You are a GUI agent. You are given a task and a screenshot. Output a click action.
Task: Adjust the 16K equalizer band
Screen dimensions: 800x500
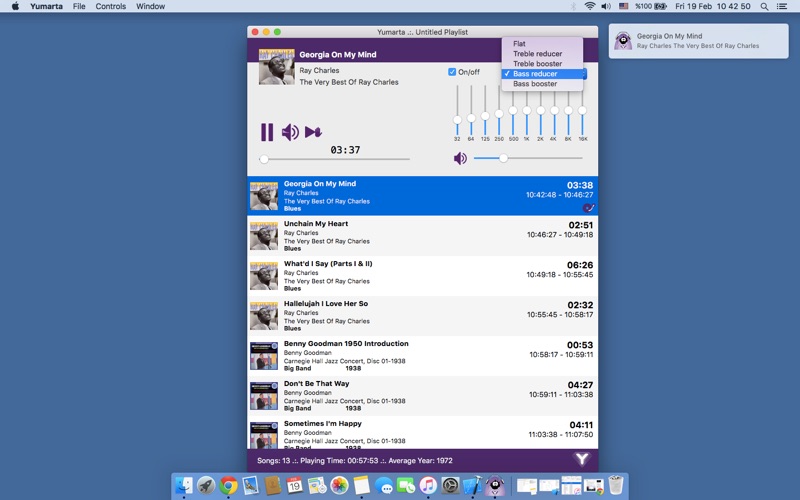tap(582, 111)
